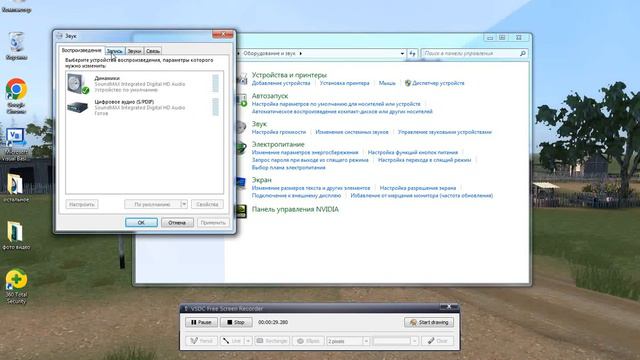The width and height of the screenshot is (640, 360).
Task: Open the Электропитание heading link
Action: pyautogui.click(x=278, y=144)
